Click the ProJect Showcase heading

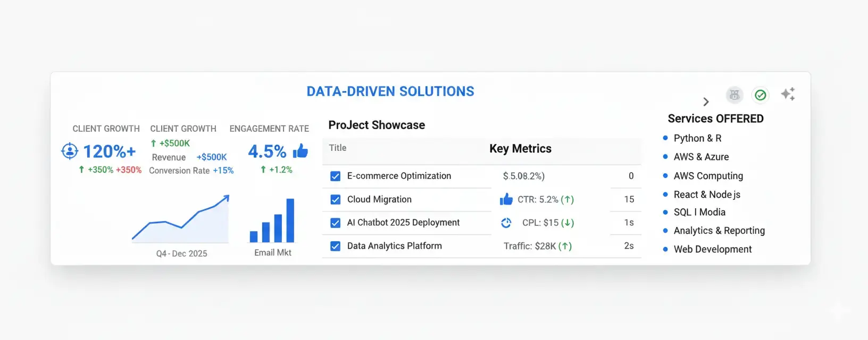(x=377, y=125)
